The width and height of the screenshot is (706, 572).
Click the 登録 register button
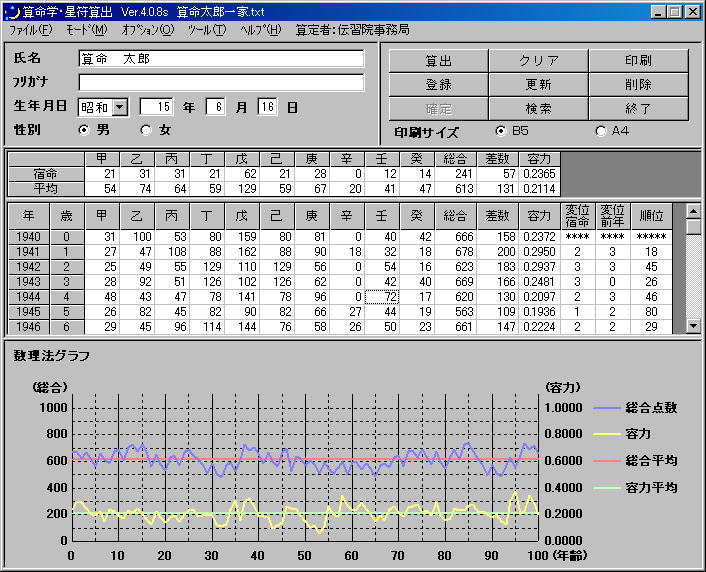439,84
